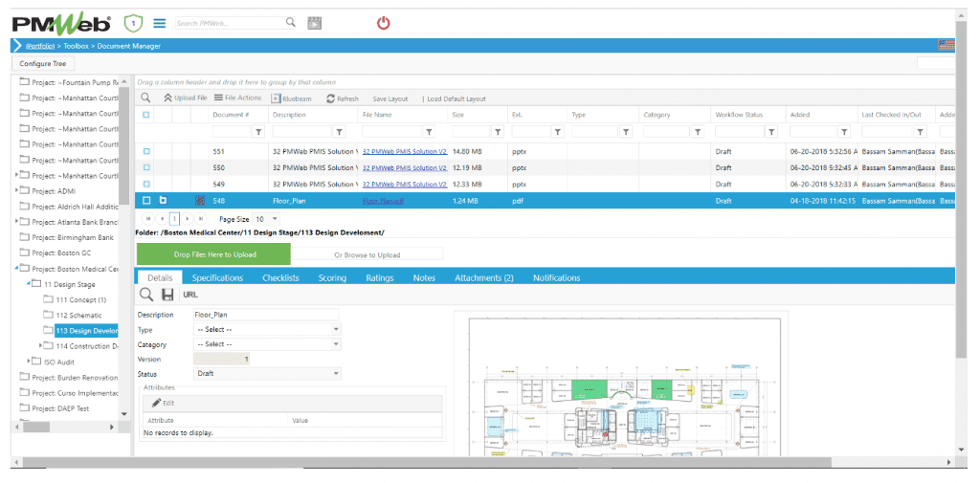This screenshot has height=483, width=980.
Task: Collapse the 11 Design Stage folder
Action: (x=28, y=283)
